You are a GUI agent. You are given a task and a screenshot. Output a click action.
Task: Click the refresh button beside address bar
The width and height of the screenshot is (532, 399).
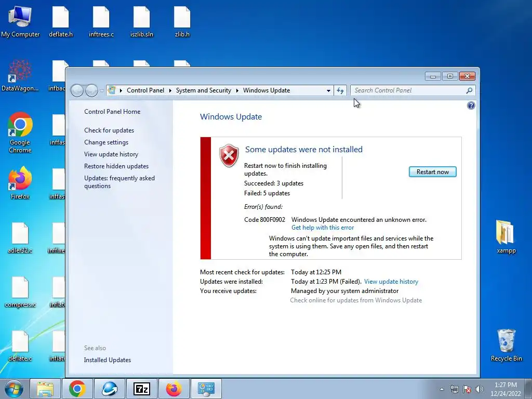click(x=340, y=90)
